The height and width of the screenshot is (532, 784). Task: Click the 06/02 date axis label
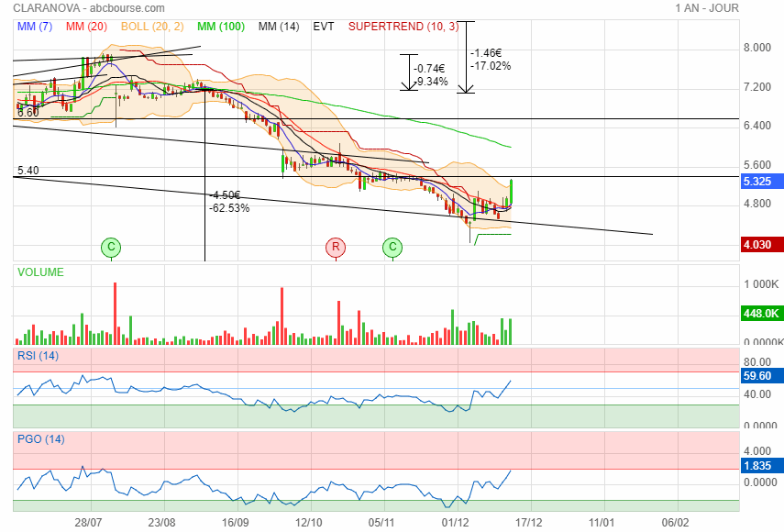coord(675,523)
